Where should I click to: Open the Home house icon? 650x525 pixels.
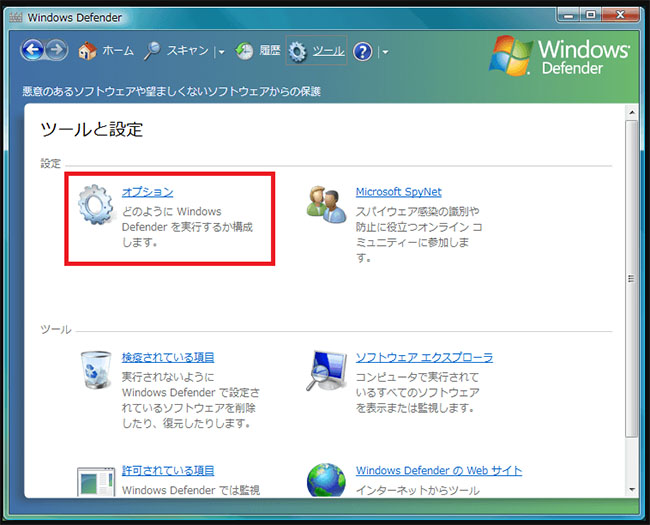click(87, 51)
